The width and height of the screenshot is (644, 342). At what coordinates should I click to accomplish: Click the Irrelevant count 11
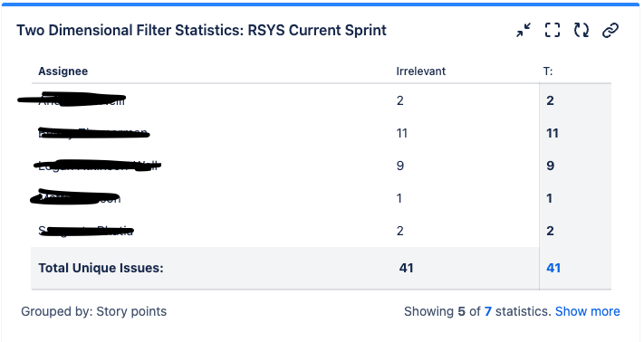coord(401,133)
